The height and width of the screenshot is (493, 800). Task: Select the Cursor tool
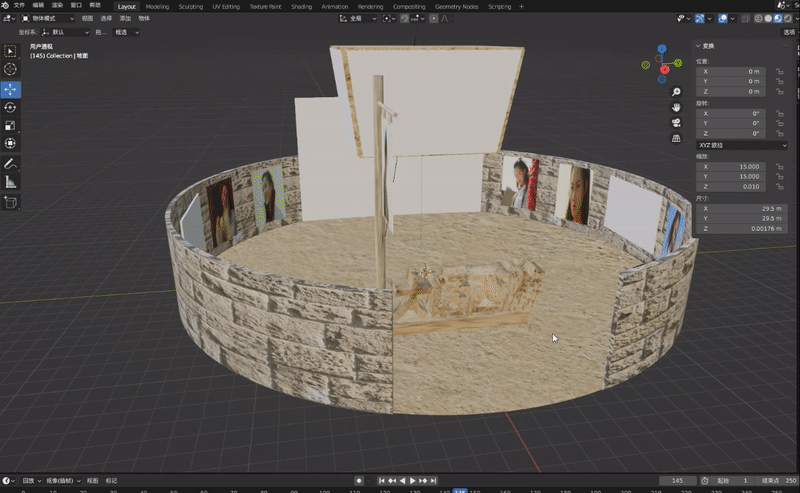[x=10, y=69]
